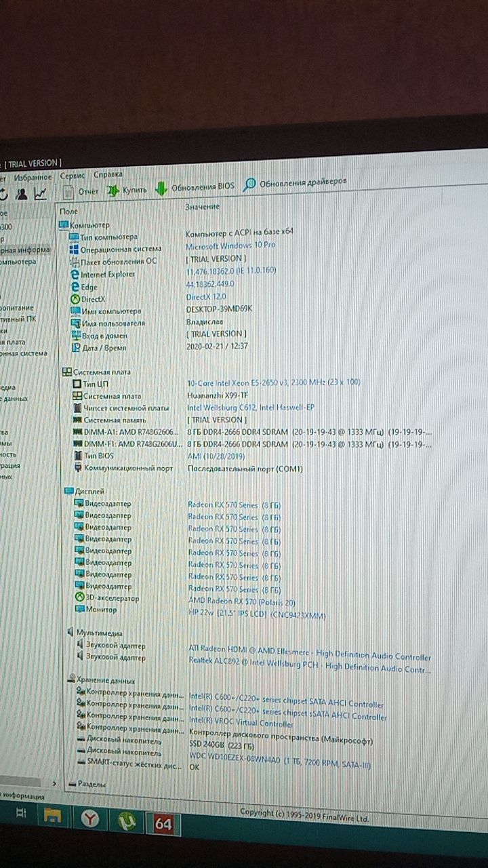The height and width of the screenshot is (868, 488).
Task: Open the AMI (10/28/2019) BIOS link
Action: (x=215, y=457)
